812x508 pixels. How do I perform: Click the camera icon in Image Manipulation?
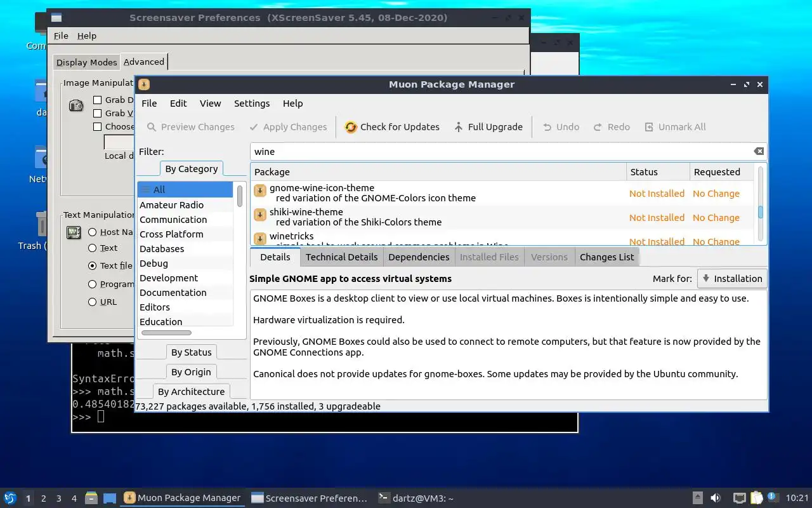[76, 105]
